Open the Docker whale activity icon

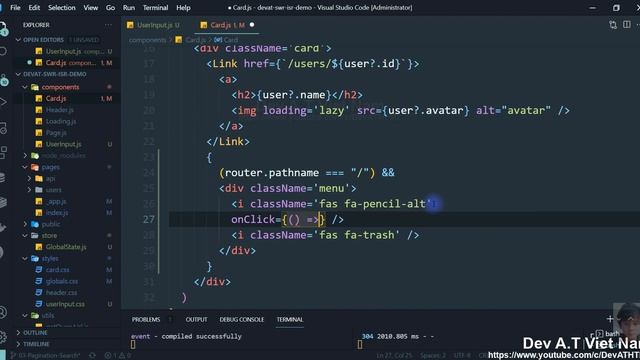click(3, 227)
